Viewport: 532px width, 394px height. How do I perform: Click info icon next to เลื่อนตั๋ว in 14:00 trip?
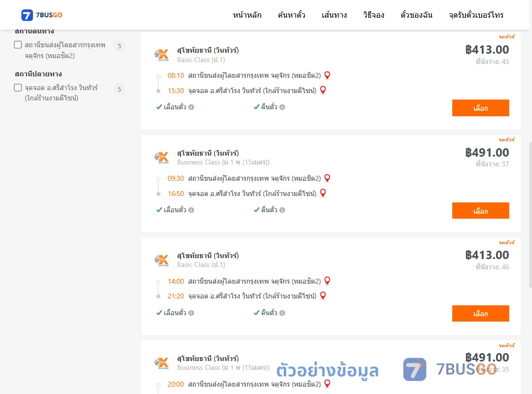191,313
